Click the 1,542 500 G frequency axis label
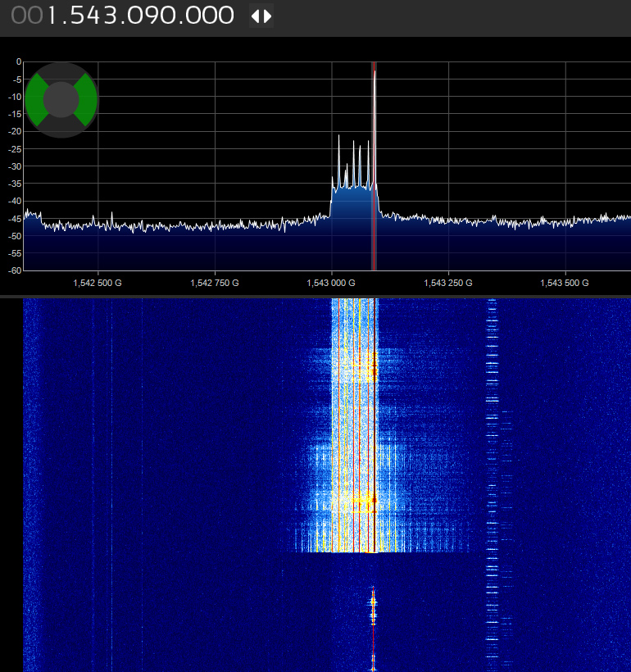The image size is (631, 672). [x=98, y=283]
